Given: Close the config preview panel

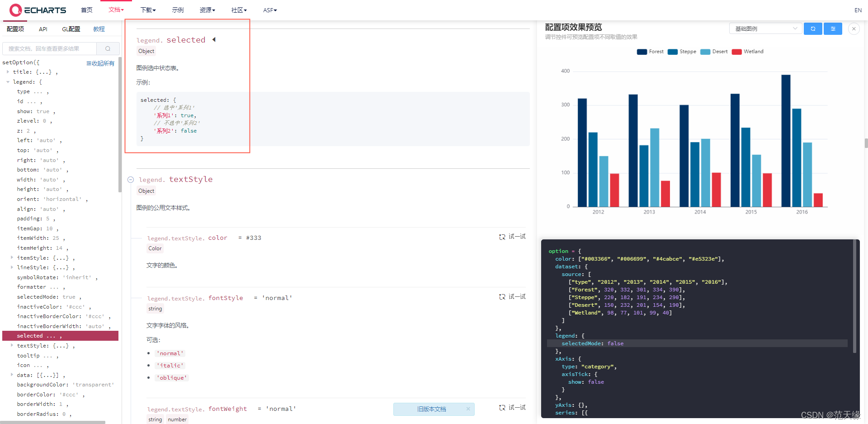Looking at the screenshot, I should (854, 29).
